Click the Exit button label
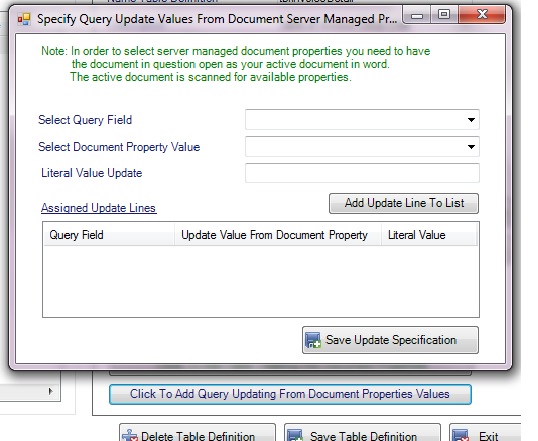Viewport: 538px width, 441px height. click(488, 437)
